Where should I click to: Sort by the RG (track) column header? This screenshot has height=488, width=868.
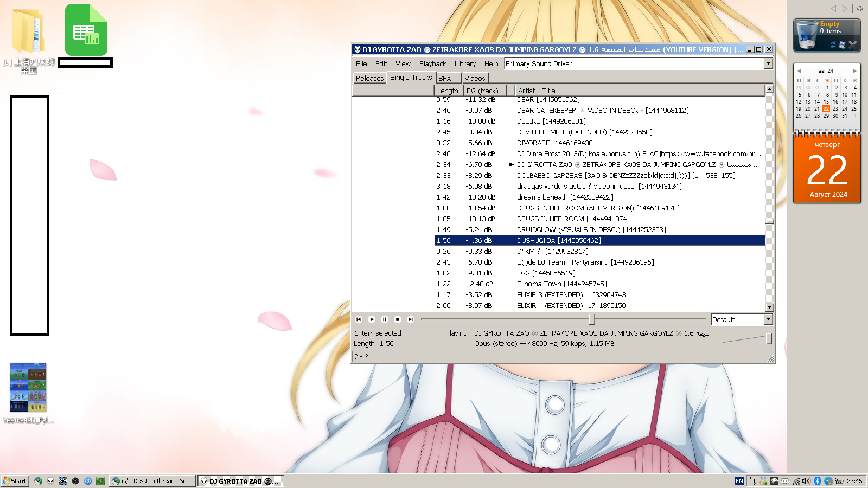click(484, 91)
